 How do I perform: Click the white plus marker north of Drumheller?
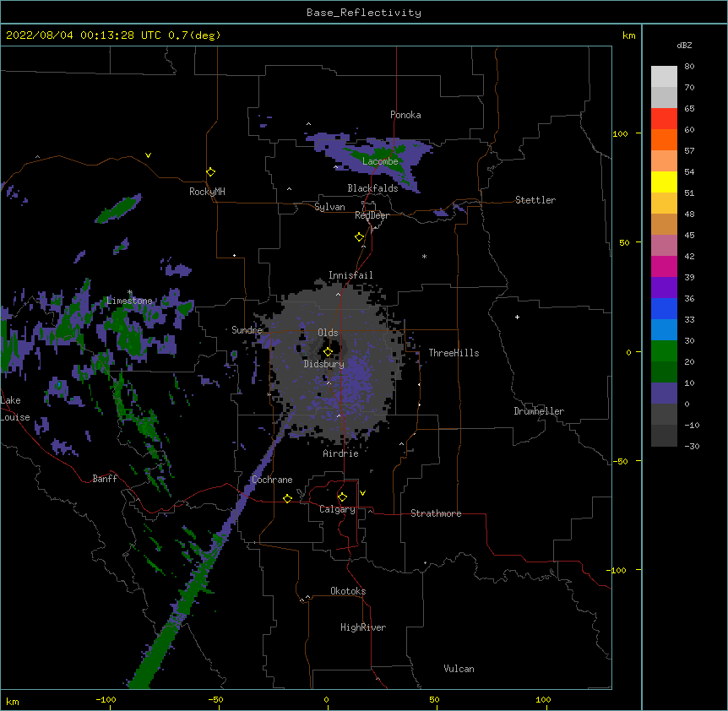[517, 317]
